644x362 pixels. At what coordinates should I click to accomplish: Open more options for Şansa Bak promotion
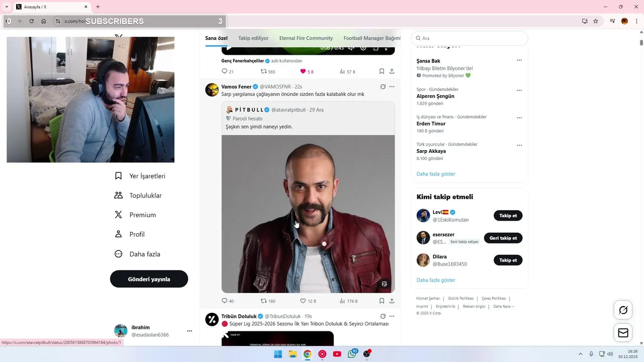point(519,60)
